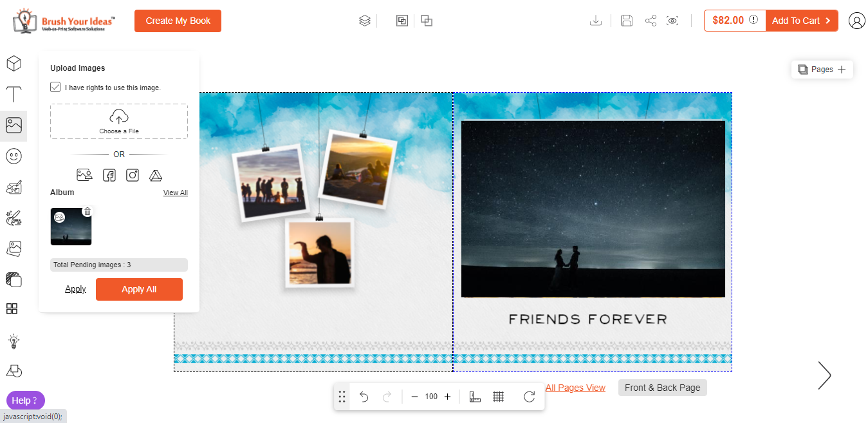
Task: Delete the uploaded album thumbnail
Action: (88, 211)
